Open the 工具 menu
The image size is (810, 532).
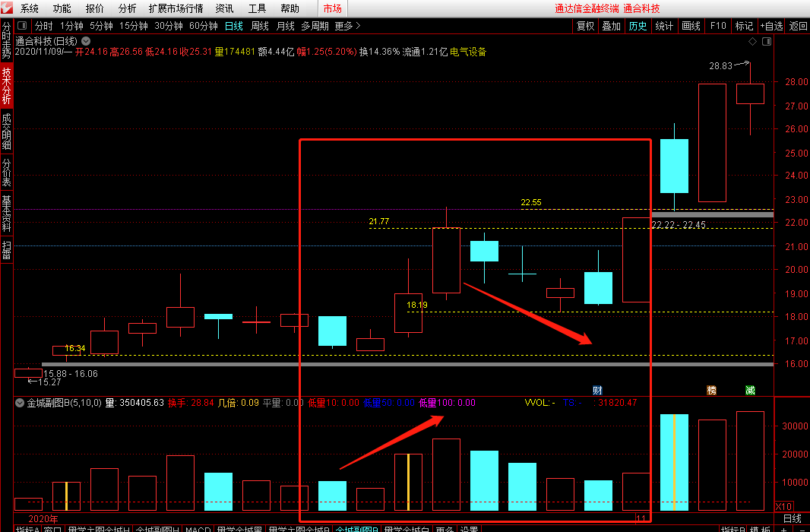click(x=258, y=9)
